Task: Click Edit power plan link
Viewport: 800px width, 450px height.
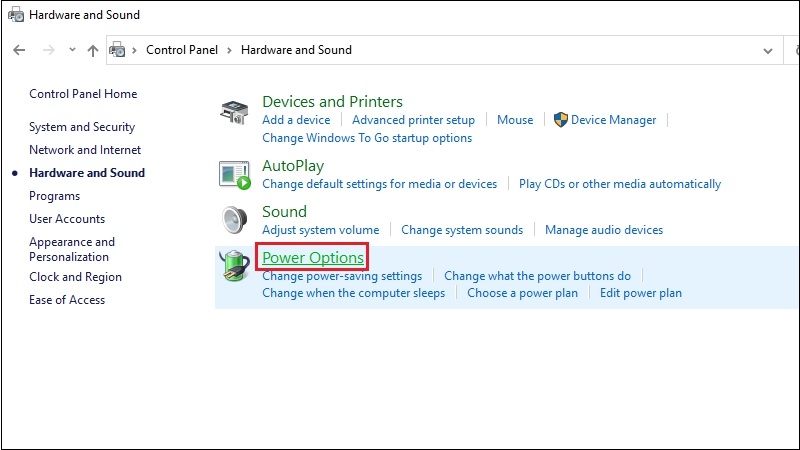Action: [x=640, y=293]
